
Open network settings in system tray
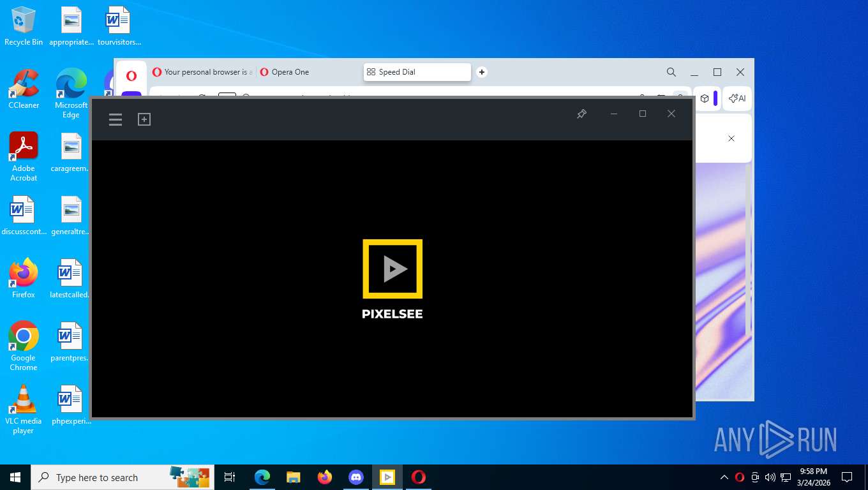tap(786, 477)
